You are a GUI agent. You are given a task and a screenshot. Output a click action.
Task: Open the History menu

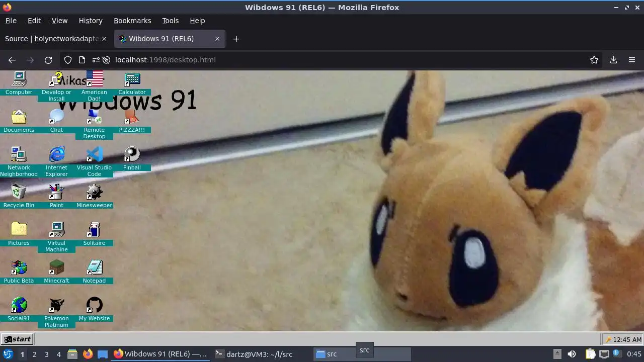tap(91, 21)
